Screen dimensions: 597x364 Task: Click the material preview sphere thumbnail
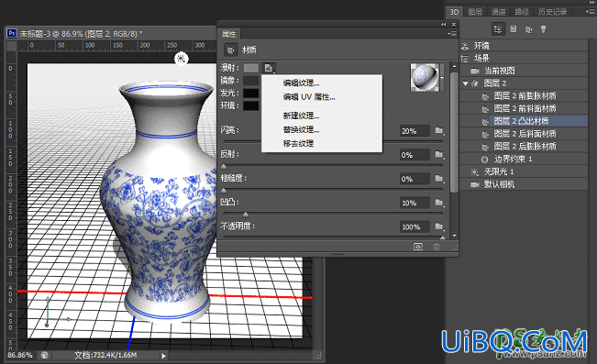tap(425, 77)
